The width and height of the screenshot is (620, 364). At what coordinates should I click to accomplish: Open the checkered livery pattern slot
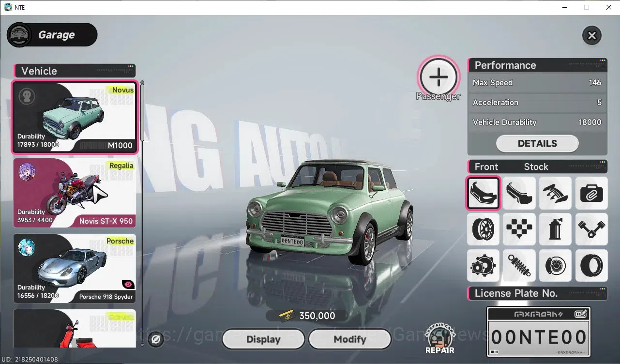click(x=519, y=229)
